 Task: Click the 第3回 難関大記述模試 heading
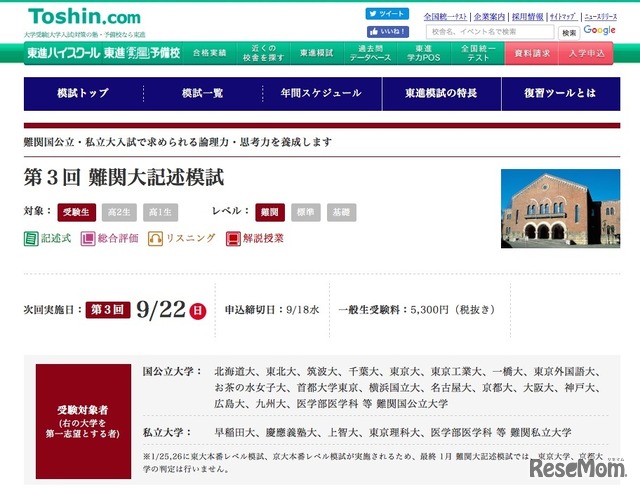tap(124, 178)
